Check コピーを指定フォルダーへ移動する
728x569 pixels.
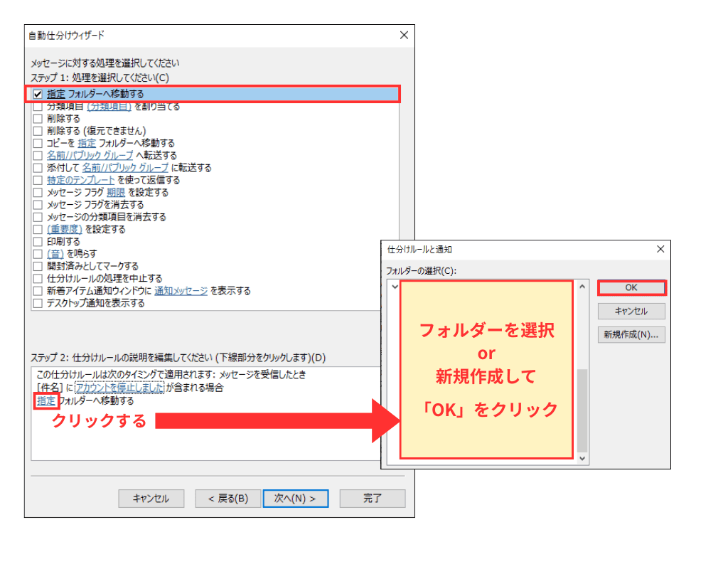(37, 143)
